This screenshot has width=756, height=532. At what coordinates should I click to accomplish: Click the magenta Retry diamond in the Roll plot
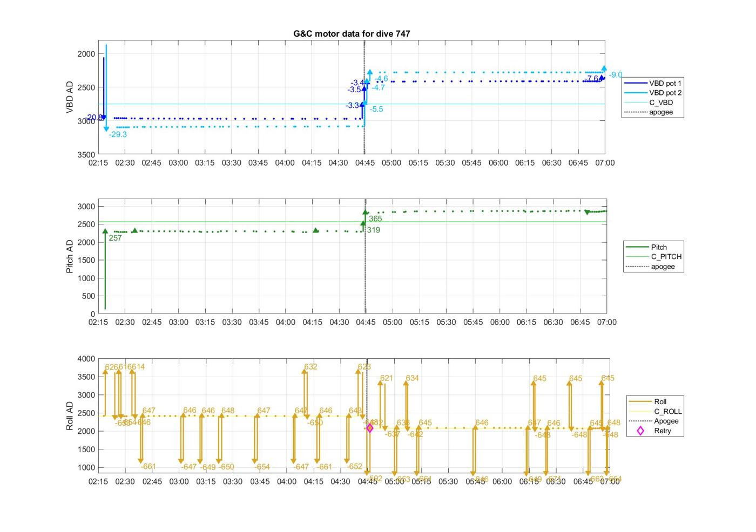pyautogui.click(x=370, y=428)
